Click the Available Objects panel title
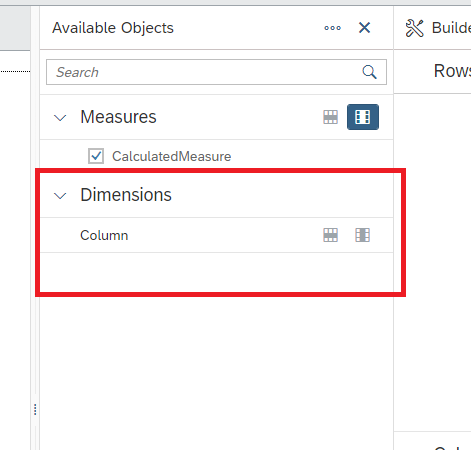 point(113,28)
